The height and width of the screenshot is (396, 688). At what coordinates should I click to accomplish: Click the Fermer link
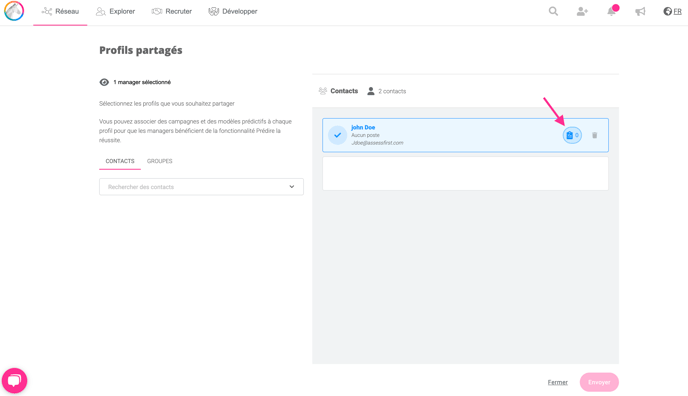click(x=558, y=382)
